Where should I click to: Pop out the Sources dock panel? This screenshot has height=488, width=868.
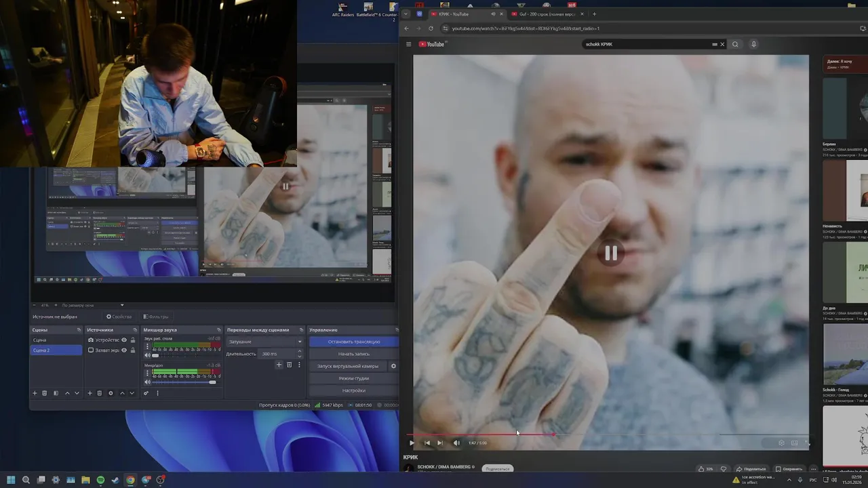pos(134,330)
